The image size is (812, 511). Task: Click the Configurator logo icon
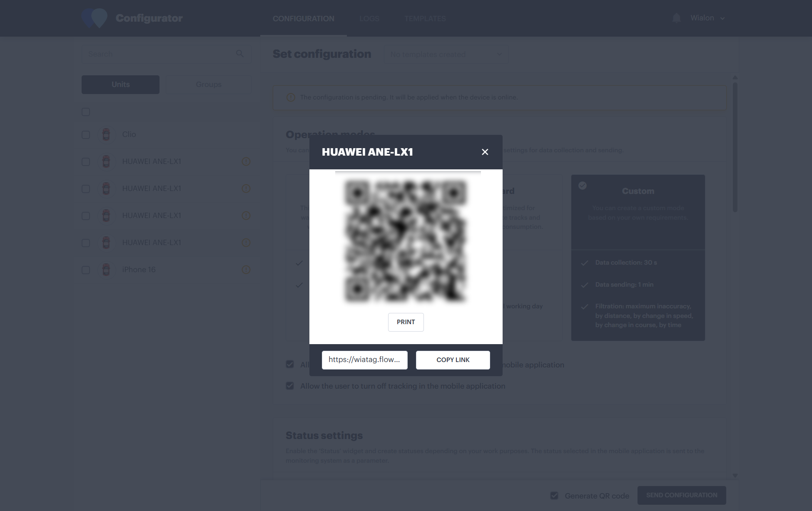click(x=95, y=18)
